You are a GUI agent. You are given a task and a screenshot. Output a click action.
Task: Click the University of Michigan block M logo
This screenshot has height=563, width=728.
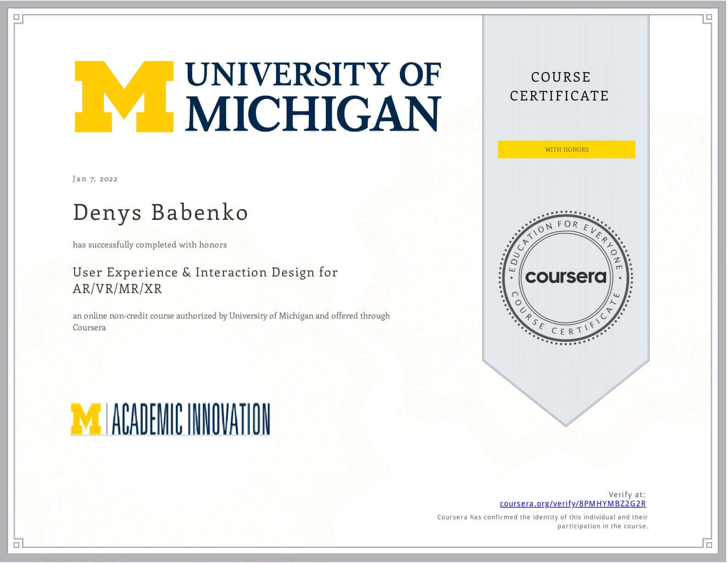coord(124,97)
